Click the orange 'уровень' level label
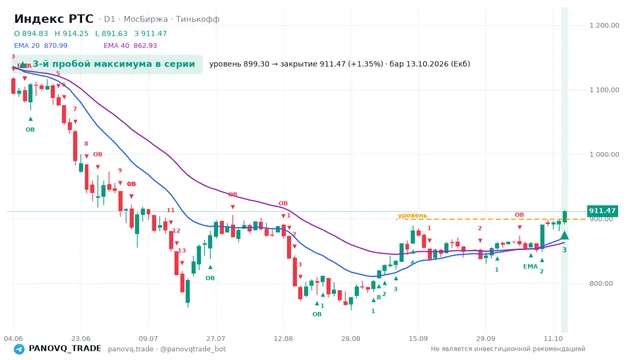The width and height of the screenshot is (640, 360). [x=412, y=215]
